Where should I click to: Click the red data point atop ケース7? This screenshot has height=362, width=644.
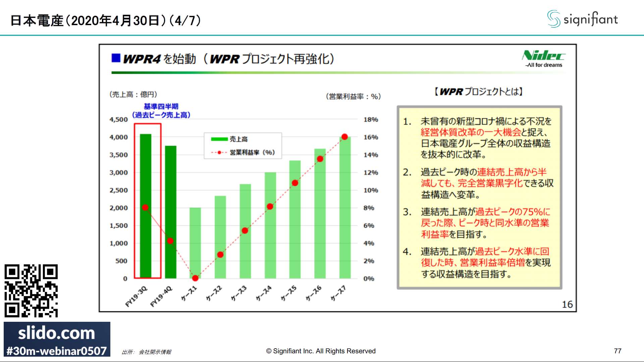pos(344,137)
